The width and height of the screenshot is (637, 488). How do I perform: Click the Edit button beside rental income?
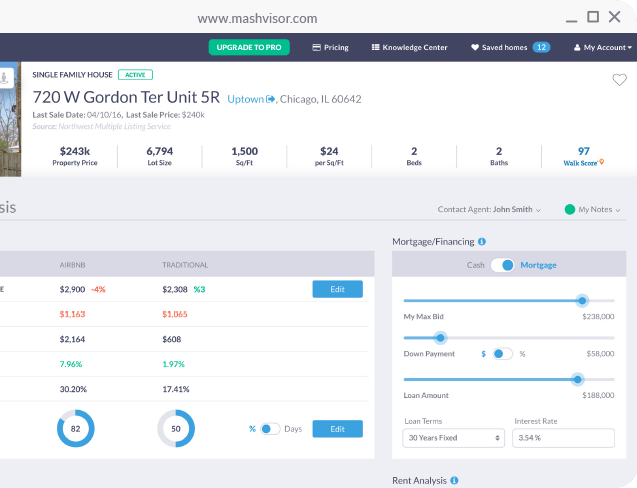(x=338, y=289)
